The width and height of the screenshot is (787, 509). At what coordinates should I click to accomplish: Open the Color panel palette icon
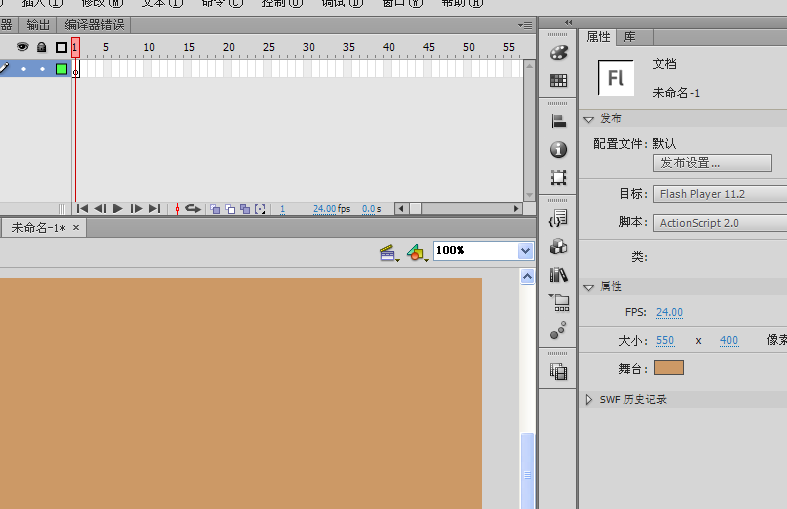pyautogui.click(x=558, y=52)
